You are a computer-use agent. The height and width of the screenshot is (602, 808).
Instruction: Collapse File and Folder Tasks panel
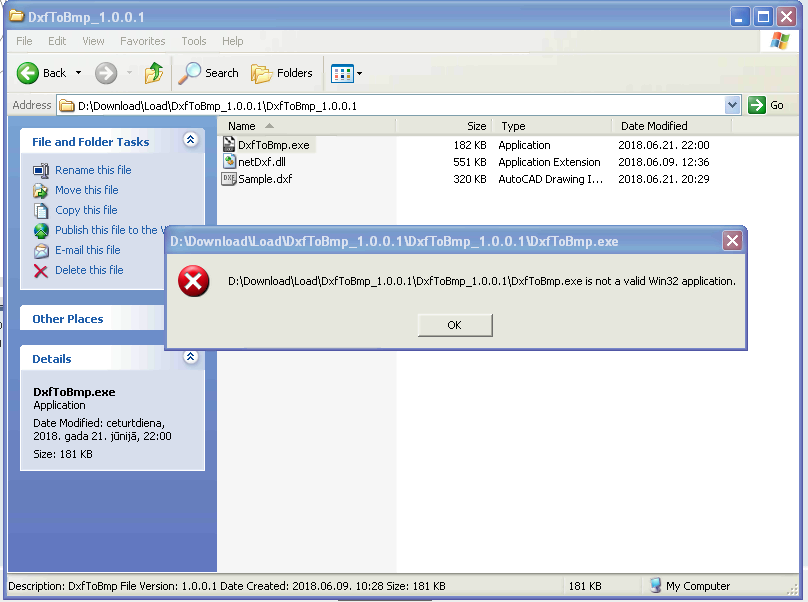190,140
